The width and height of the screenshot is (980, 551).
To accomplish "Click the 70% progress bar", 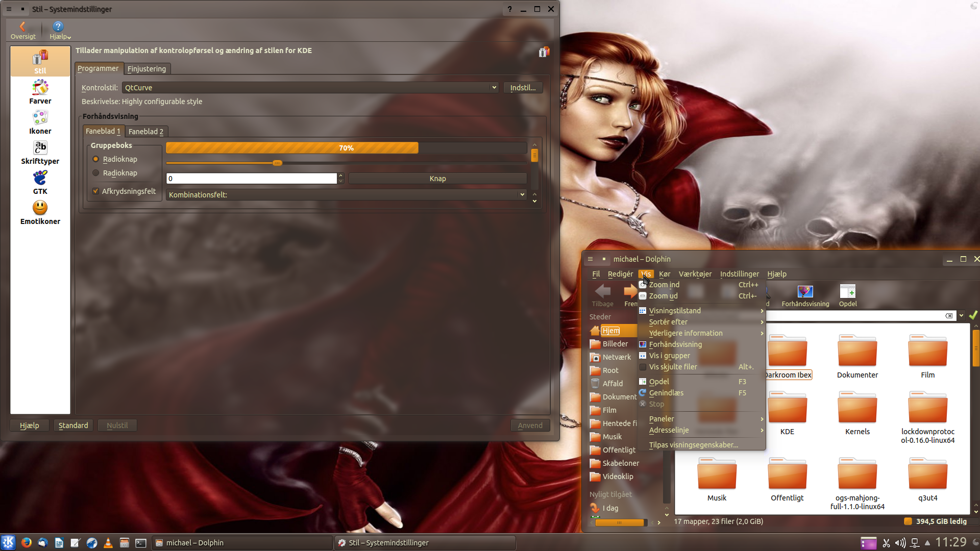I will (x=346, y=148).
